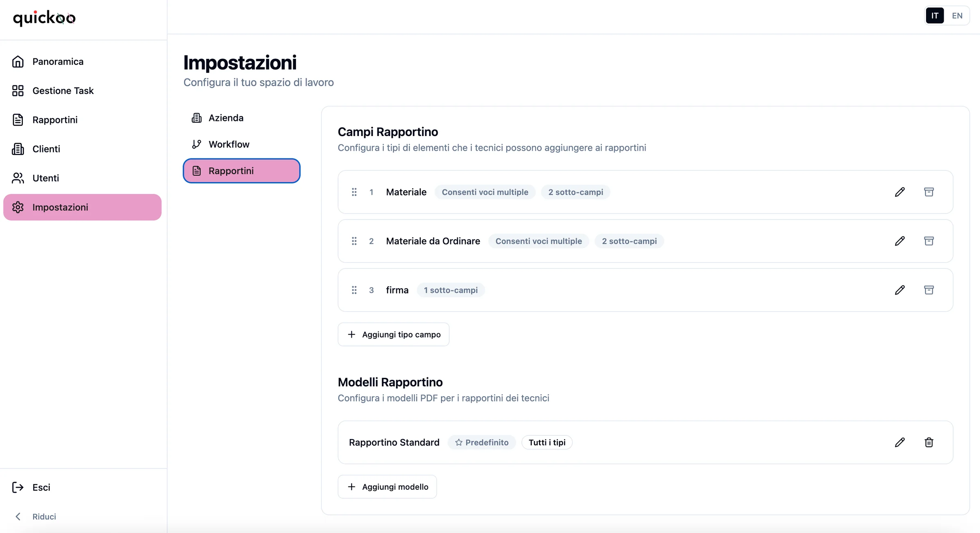This screenshot has height=533, width=980.
Task: Click the Materiale da Ordinare label
Action: 433,241
